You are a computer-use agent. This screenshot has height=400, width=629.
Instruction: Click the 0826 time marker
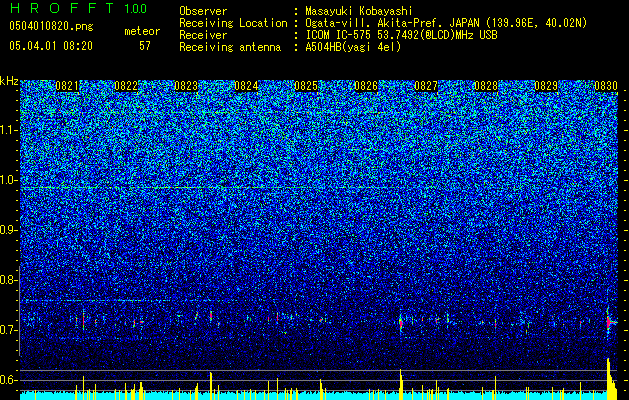coord(366,86)
